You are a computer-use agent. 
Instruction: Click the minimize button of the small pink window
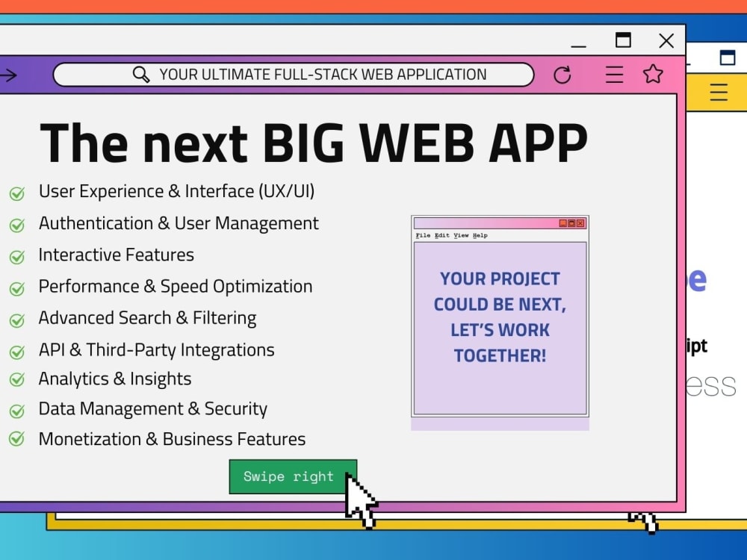(562, 223)
